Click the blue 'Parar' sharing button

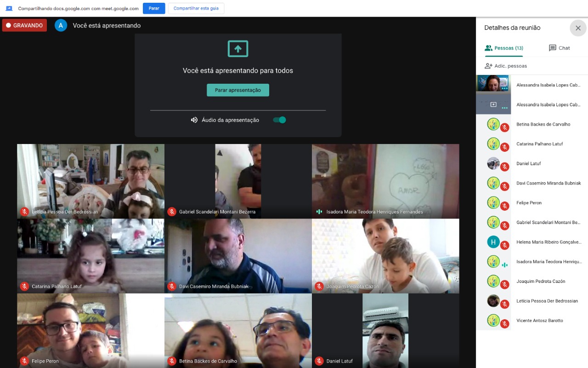tap(154, 8)
